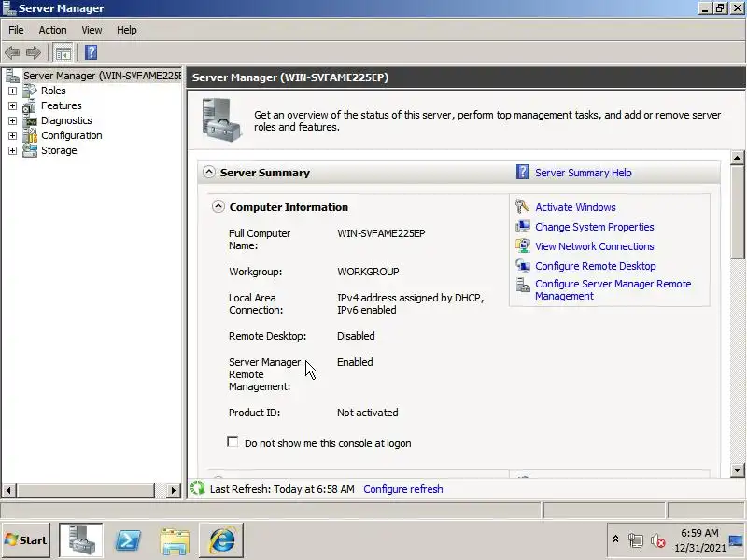Click the Change System Properties icon
Viewport: 747px width, 560px height.
click(x=523, y=226)
